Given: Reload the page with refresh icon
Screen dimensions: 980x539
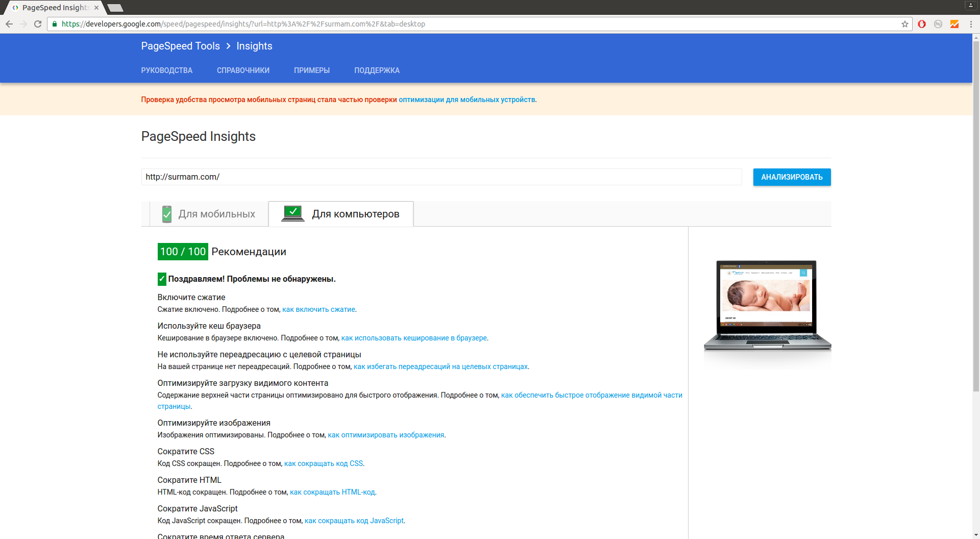Looking at the screenshot, I should click(38, 24).
